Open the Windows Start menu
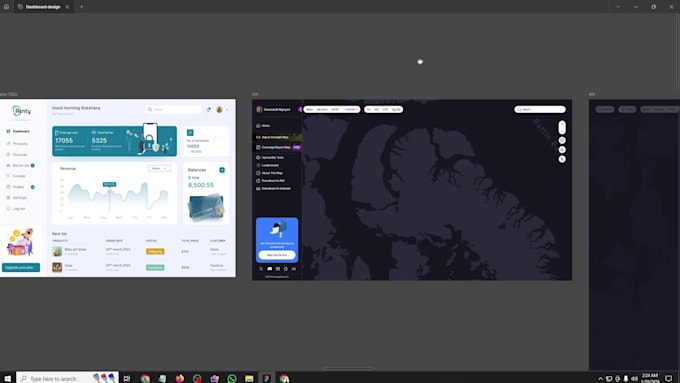Screen dimensions: 680x383 [x=7, y=378]
